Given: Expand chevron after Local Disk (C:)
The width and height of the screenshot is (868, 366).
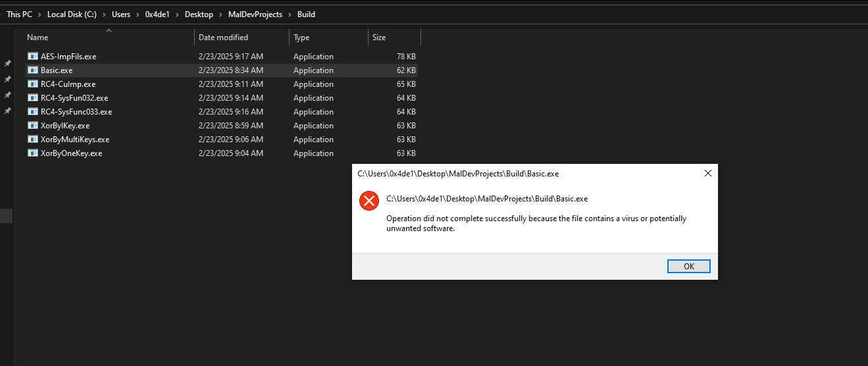Looking at the screenshot, I should [x=105, y=14].
